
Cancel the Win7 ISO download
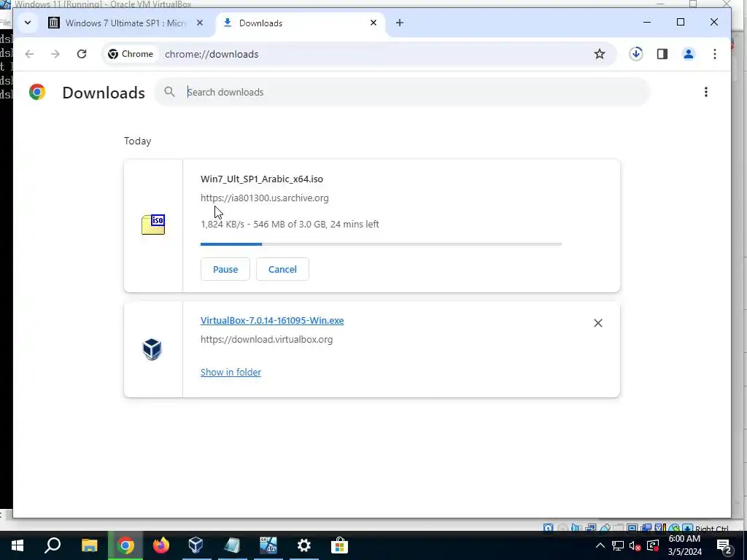coord(282,269)
